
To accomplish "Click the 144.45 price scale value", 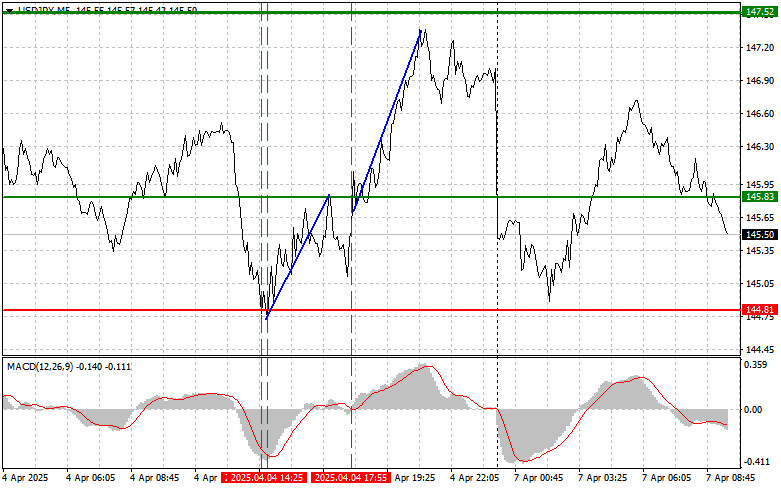I will click(x=760, y=350).
